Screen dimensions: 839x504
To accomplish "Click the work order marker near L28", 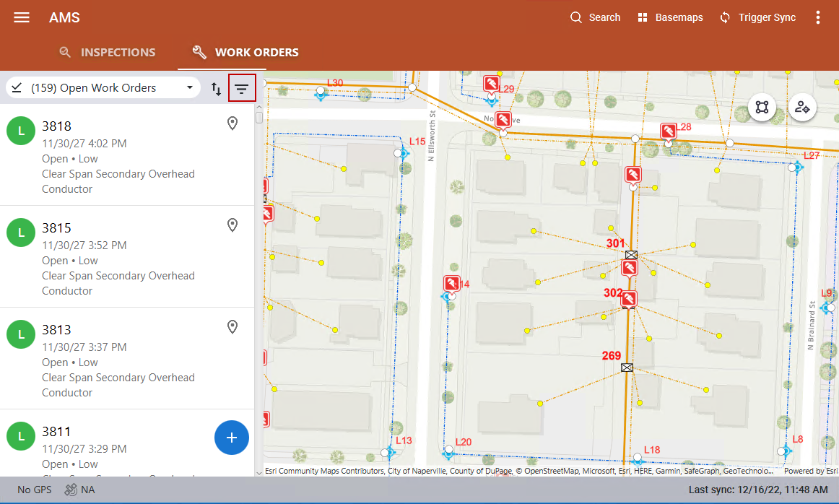I will tap(668, 131).
